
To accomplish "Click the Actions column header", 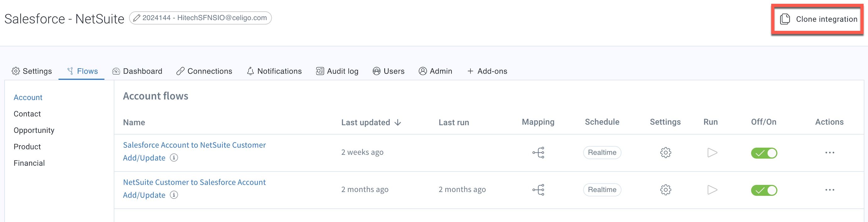I will 829,122.
